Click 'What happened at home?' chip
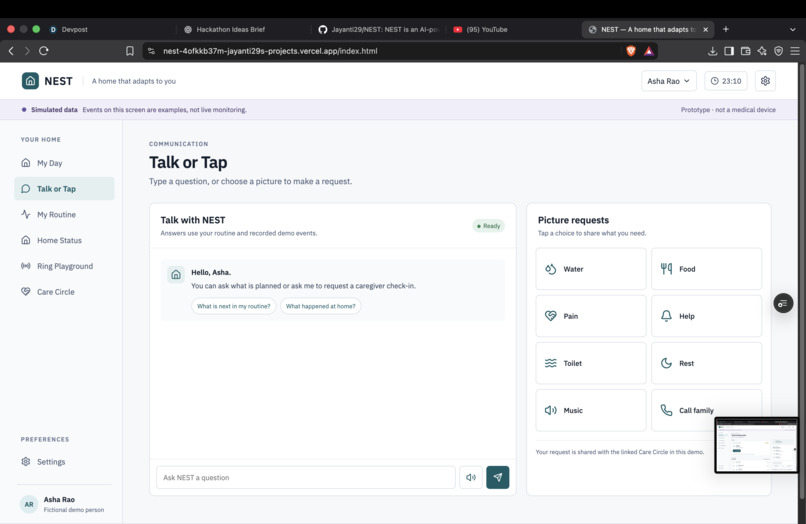 (x=320, y=306)
